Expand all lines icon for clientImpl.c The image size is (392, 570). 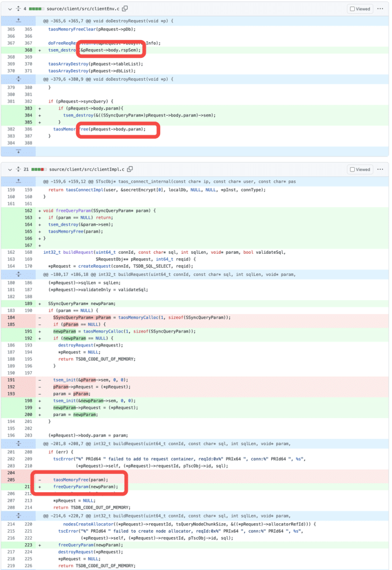click(19, 169)
